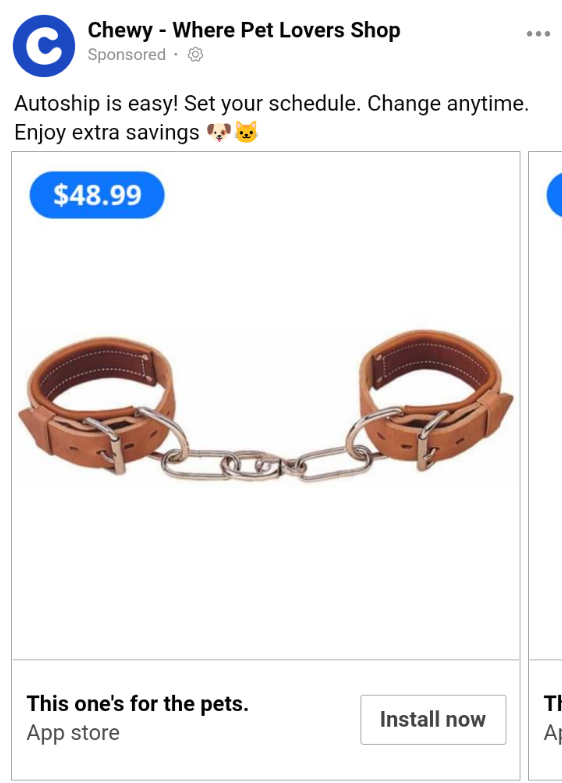Viewport: 562px width, 783px height.
Task: Click the left leather cuff in photo
Action: [97, 404]
